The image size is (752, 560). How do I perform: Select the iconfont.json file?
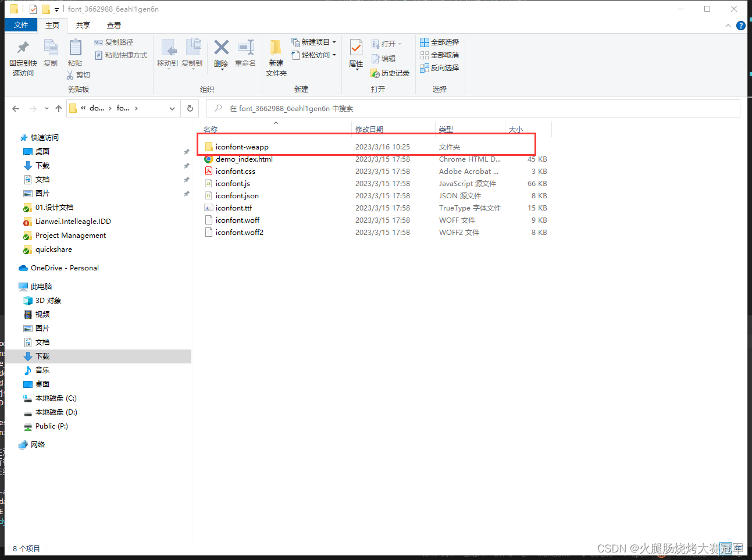(x=237, y=196)
